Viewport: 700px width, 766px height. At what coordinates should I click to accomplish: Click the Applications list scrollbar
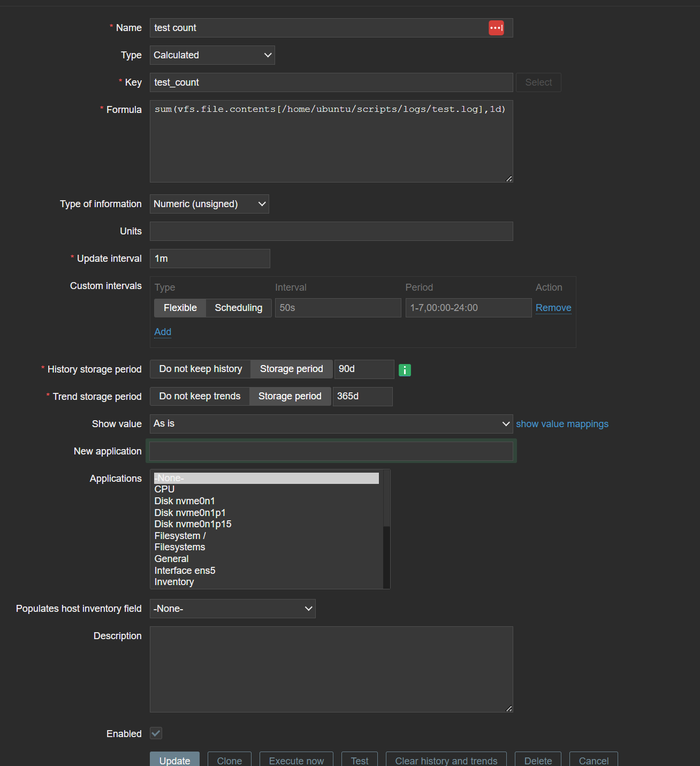pyautogui.click(x=386, y=529)
